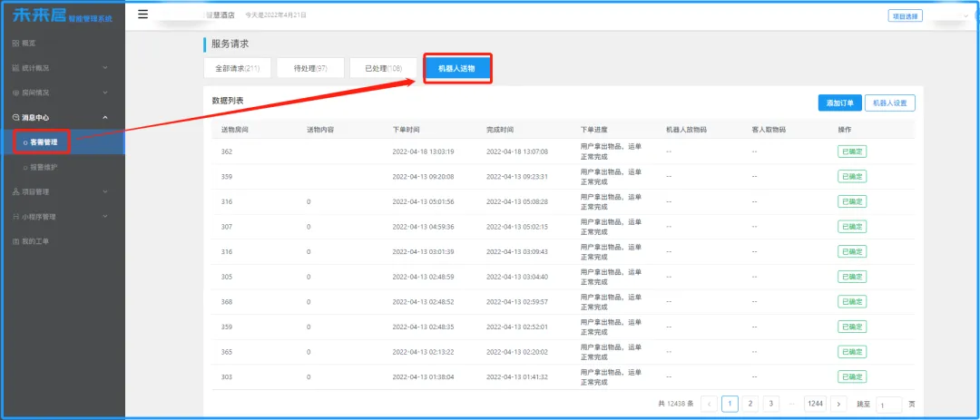The width and height of the screenshot is (980, 420).
Task: Jump to the last page, 1244
Action: tap(816, 404)
